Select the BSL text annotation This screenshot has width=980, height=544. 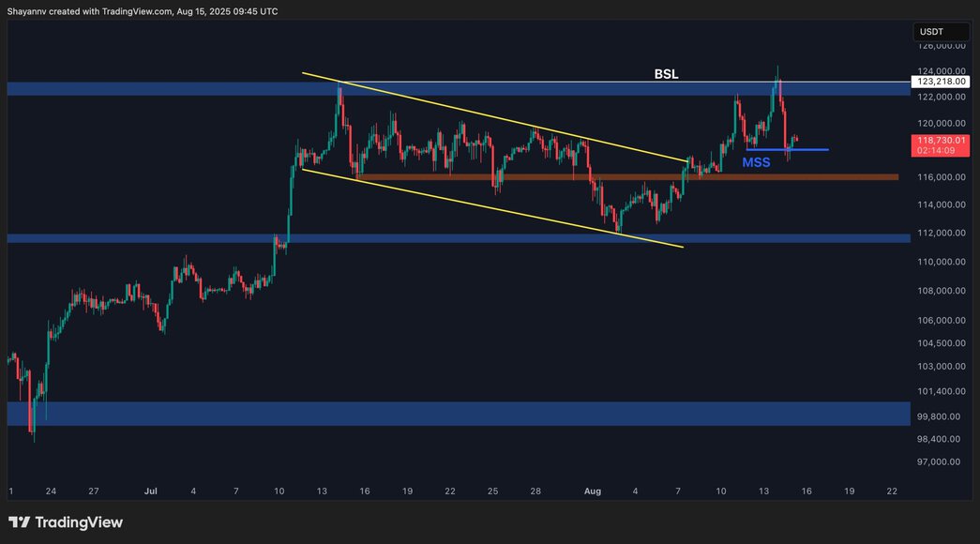tap(666, 73)
